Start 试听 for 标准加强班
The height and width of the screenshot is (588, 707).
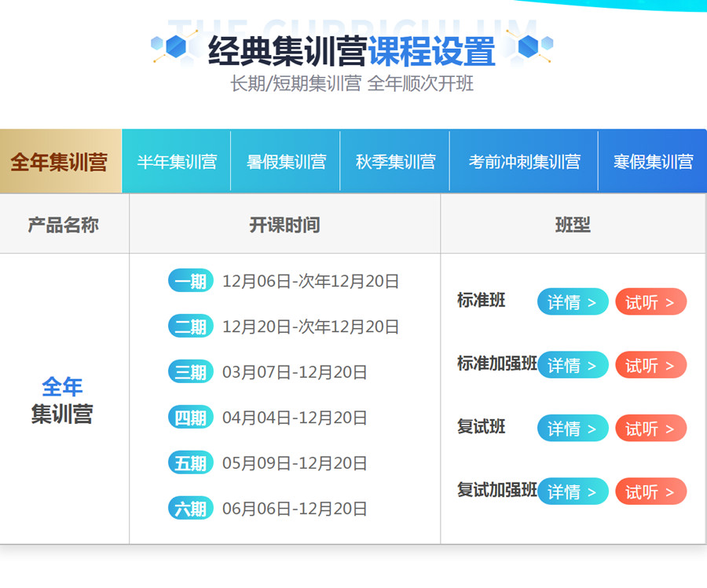[650, 365]
